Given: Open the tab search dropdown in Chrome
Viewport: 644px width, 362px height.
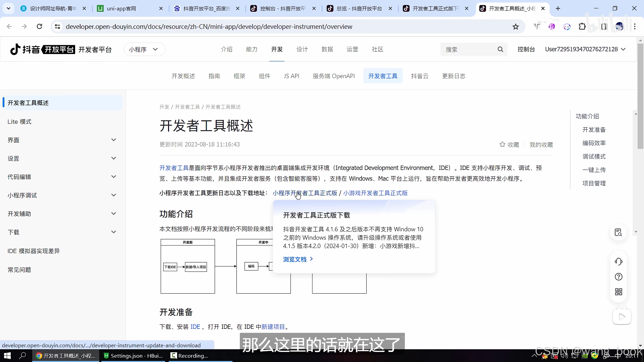Looking at the screenshot, I should click(x=9, y=8).
